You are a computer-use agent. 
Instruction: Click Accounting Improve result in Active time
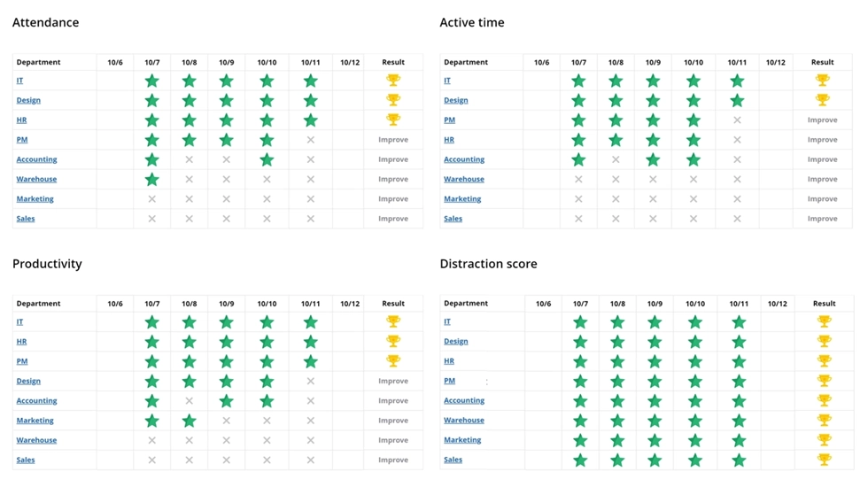pyautogui.click(x=822, y=159)
